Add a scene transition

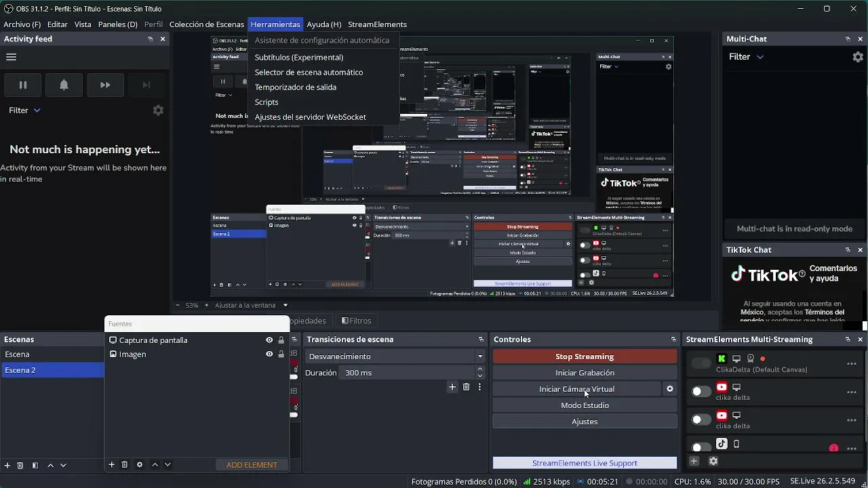(452, 387)
